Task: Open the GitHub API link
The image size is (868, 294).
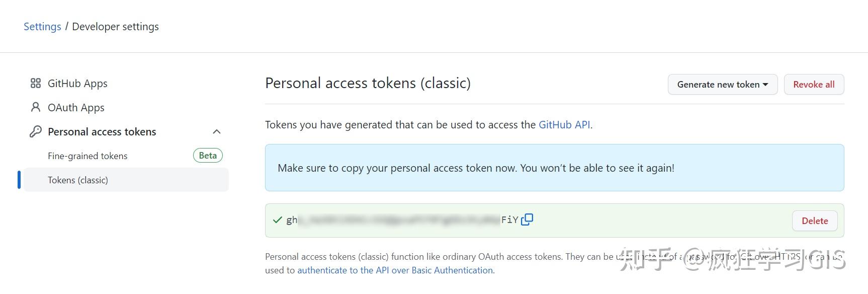Action: [x=564, y=124]
